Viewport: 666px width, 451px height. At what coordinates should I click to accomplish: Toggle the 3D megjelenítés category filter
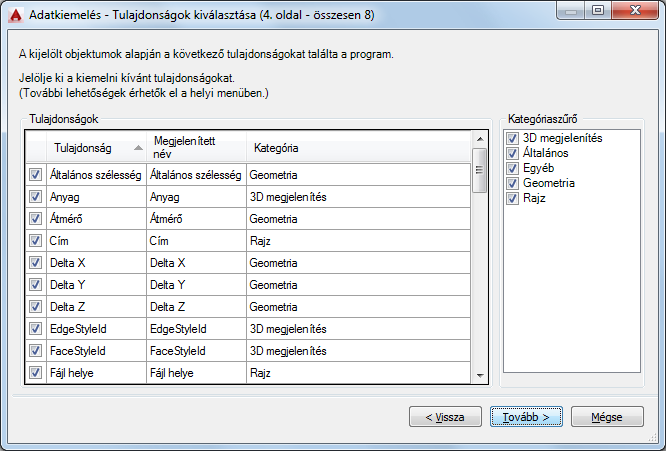pos(513,138)
